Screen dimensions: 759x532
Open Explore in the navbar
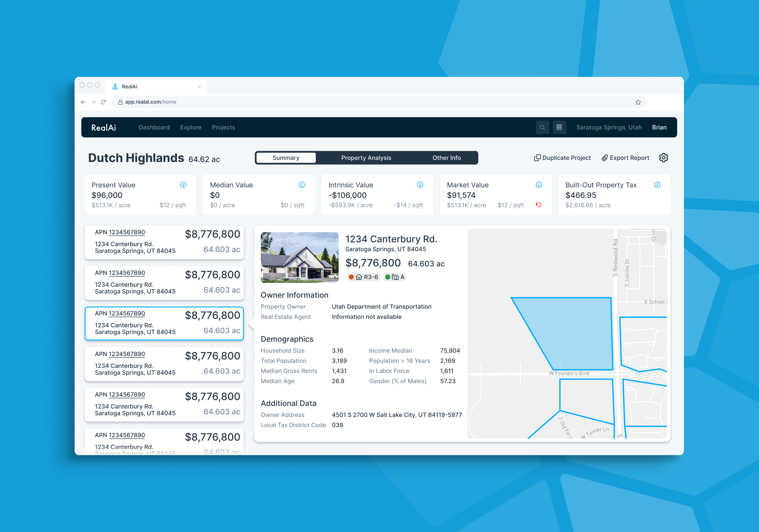(x=190, y=128)
